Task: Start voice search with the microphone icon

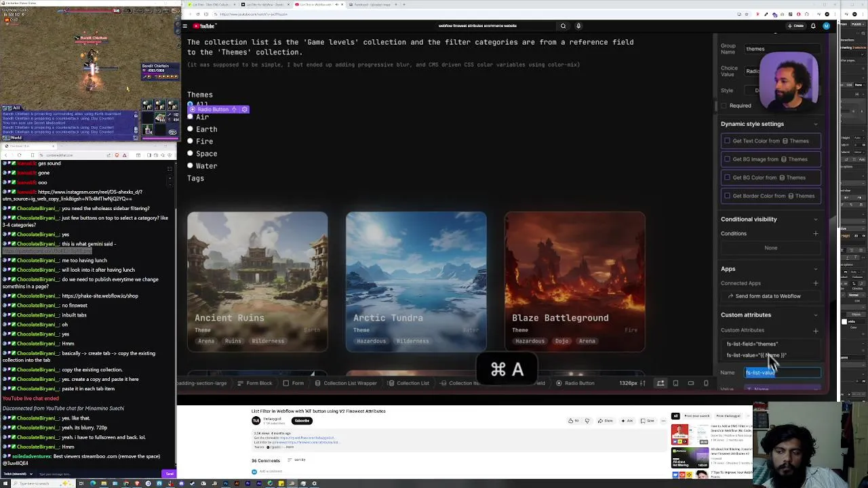Action: (578, 26)
